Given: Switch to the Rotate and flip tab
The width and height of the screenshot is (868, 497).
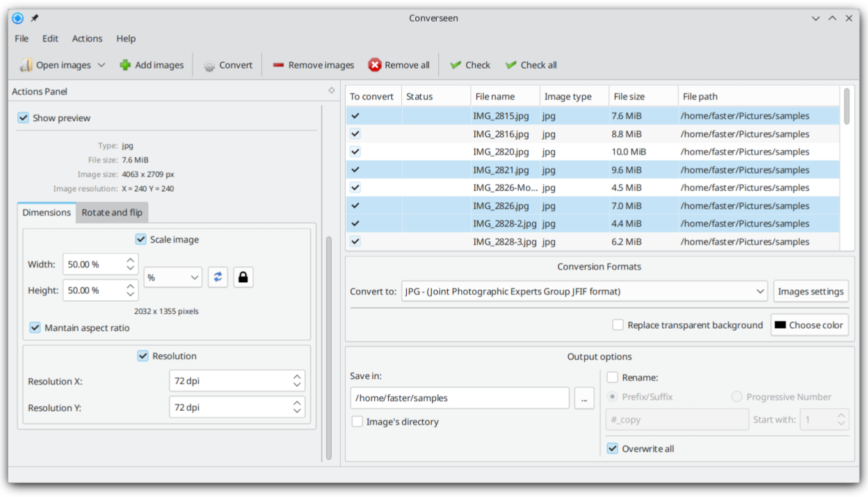Looking at the screenshot, I should point(112,213).
